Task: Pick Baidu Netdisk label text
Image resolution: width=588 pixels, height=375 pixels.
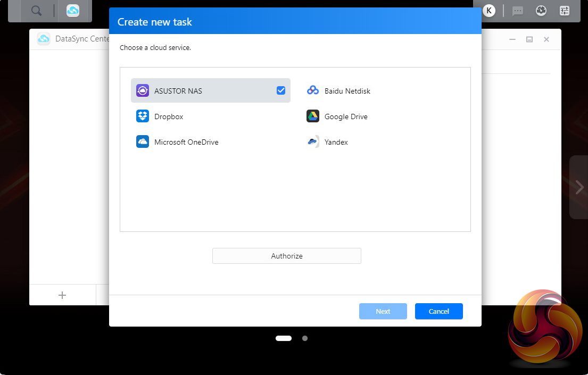Action: (347, 91)
